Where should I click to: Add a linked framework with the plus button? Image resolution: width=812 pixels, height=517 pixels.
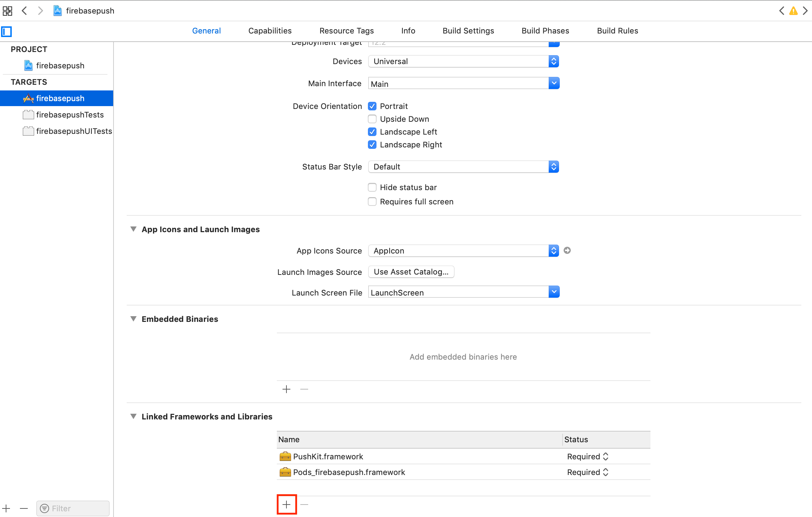pyautogui.click(x=286, y=505)
